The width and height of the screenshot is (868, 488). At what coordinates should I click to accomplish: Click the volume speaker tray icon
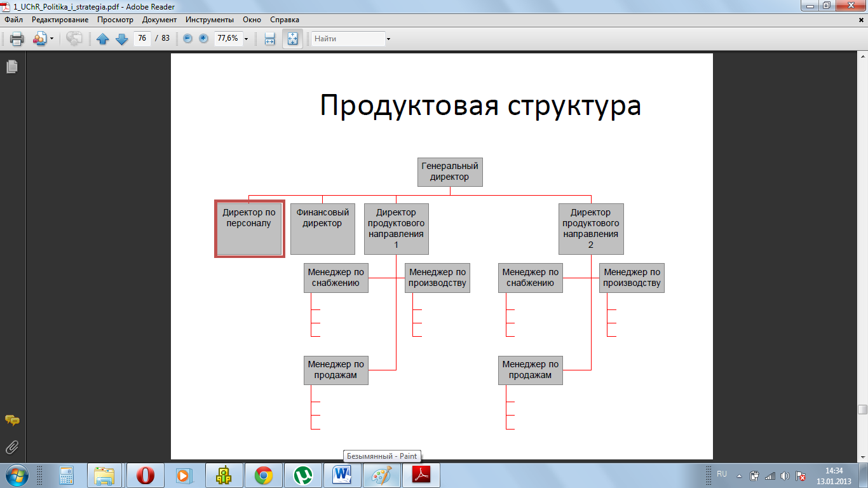pos(785,475)
